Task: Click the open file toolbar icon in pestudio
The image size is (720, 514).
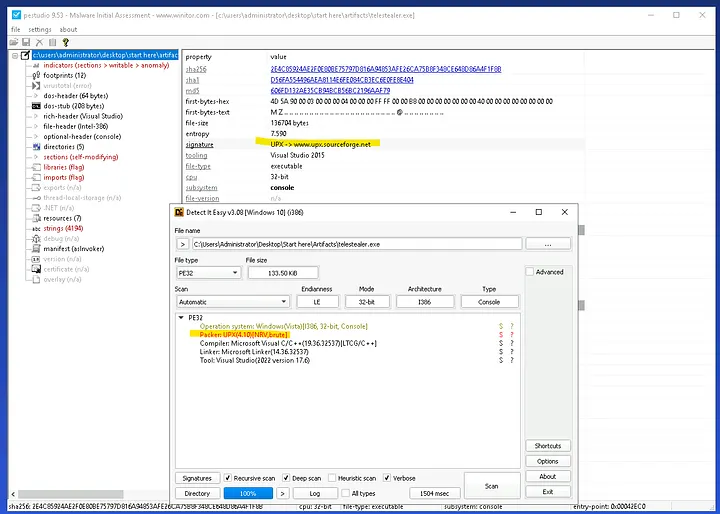Action: (x=14, y=42)
